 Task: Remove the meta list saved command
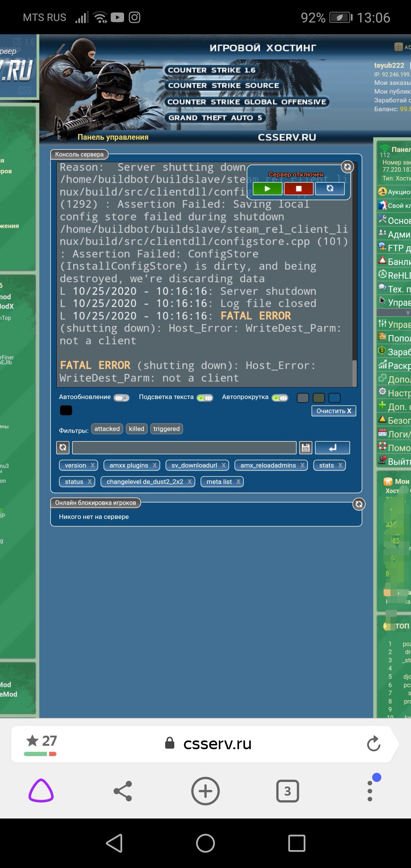(x=238, y=482)
